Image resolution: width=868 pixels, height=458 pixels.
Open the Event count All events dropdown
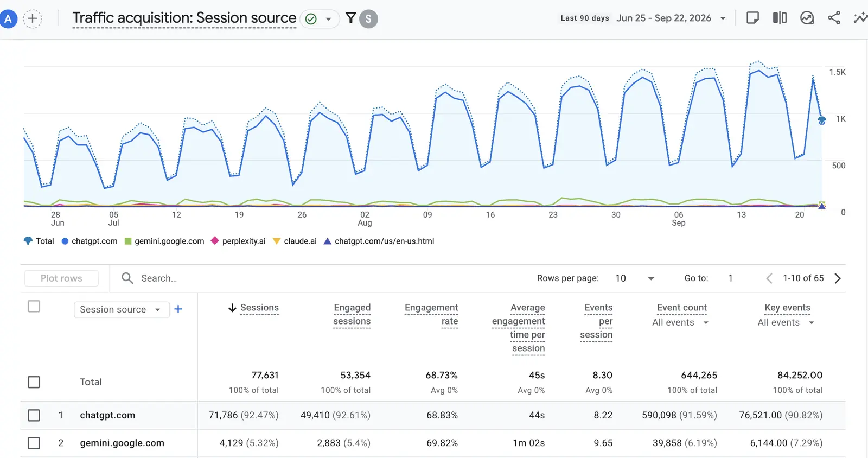[680, 322]
